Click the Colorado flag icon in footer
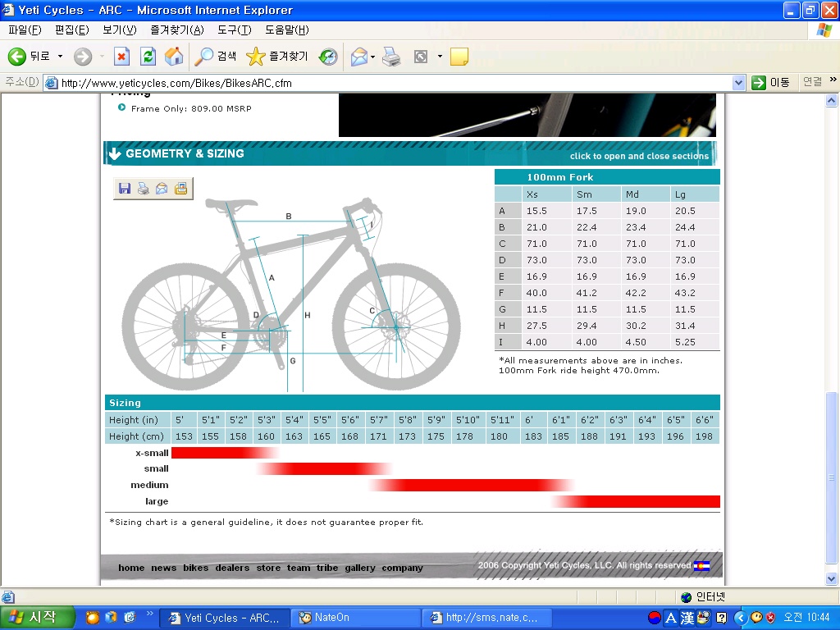 [702, 566]
